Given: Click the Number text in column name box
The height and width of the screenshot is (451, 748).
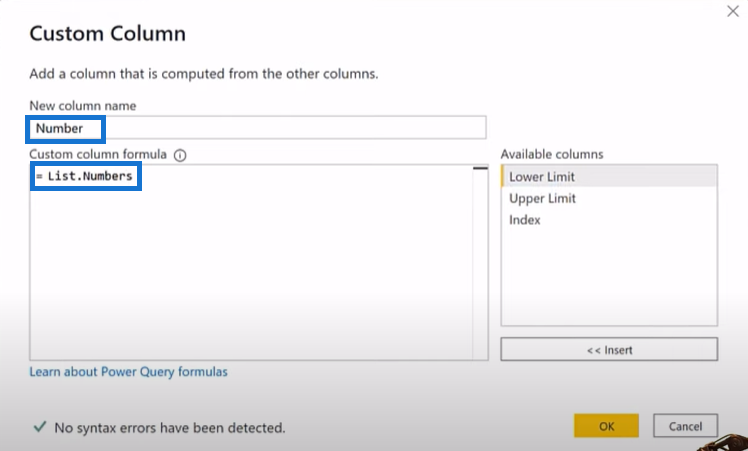Looking at the screenshot, I should [59, 128].
